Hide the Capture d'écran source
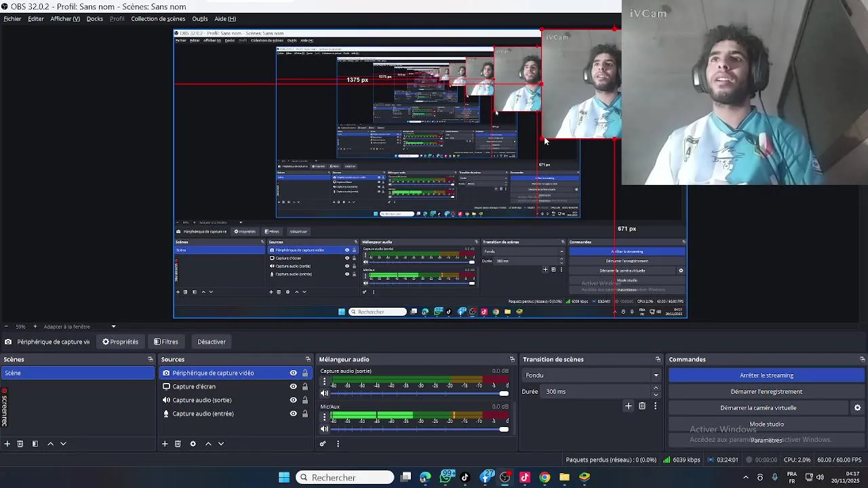This screenshot has width=868, height=488. (294, 386)
